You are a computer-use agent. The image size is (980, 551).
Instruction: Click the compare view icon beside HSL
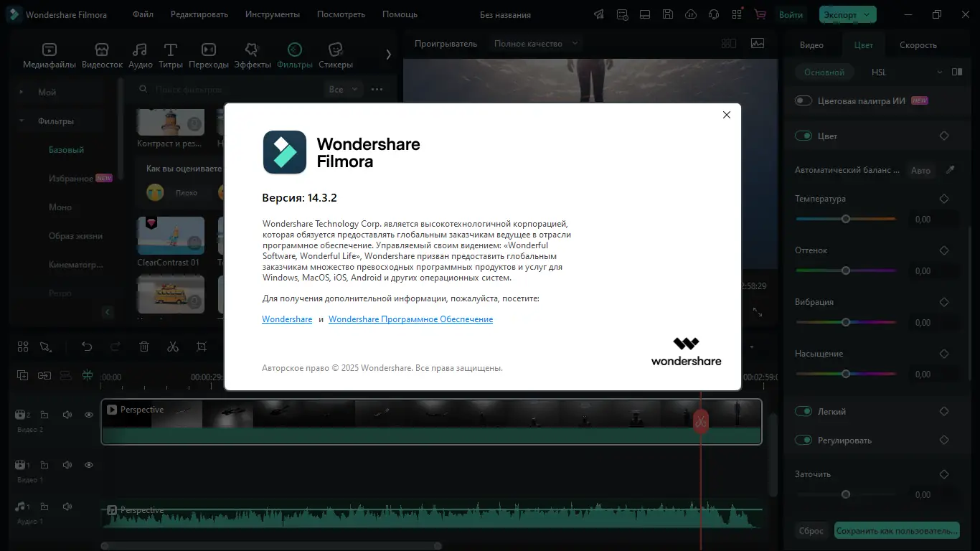(957, 72)
